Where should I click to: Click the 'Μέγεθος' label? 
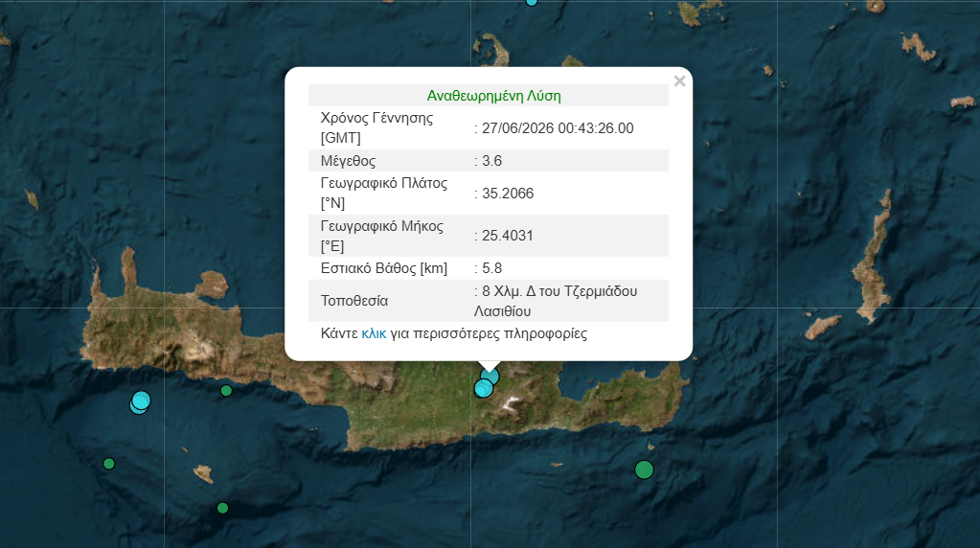(x=348, y=161)
